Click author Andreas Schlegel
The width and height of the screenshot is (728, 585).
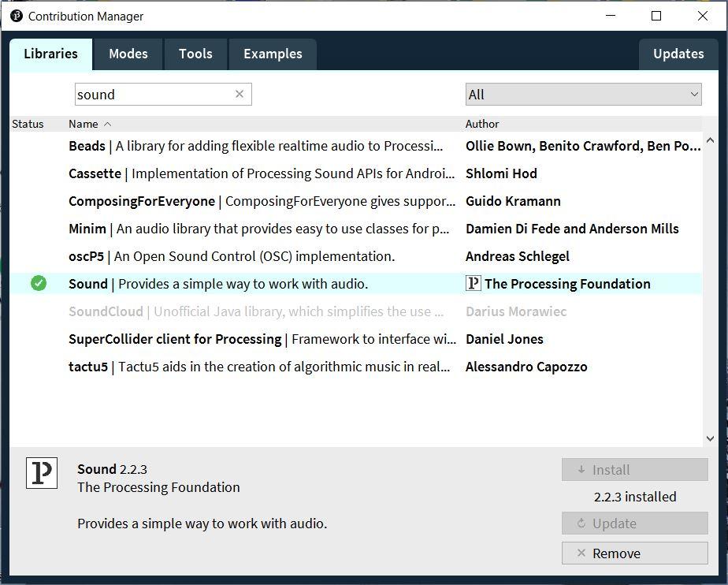click(x=517, y=256)
